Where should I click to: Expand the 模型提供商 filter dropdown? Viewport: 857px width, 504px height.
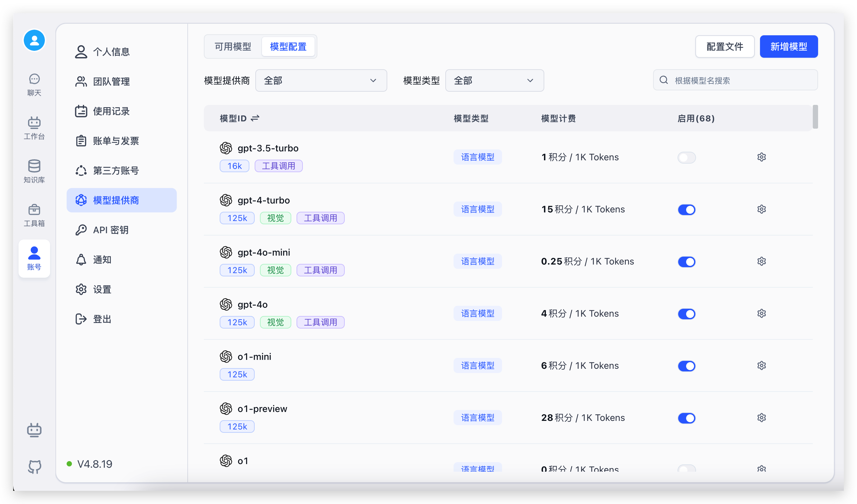pyautogui.click(x=321, y=80)
